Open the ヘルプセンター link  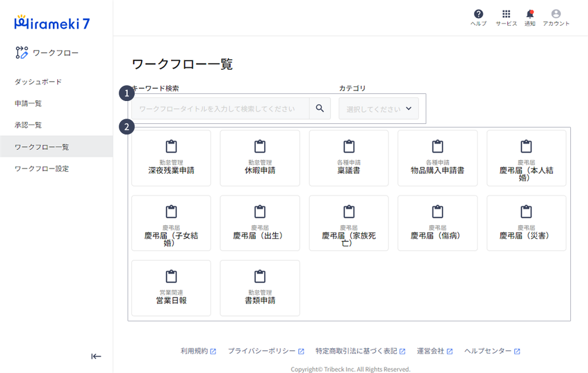(x=488, y=351)
